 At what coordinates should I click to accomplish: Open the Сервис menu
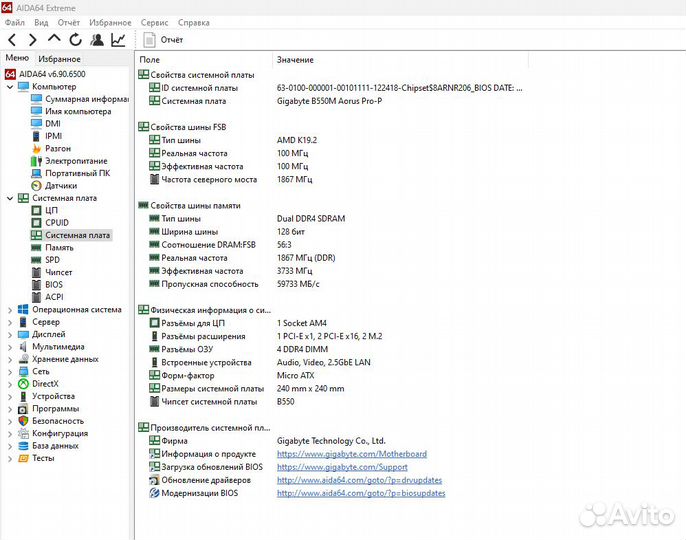154,22
